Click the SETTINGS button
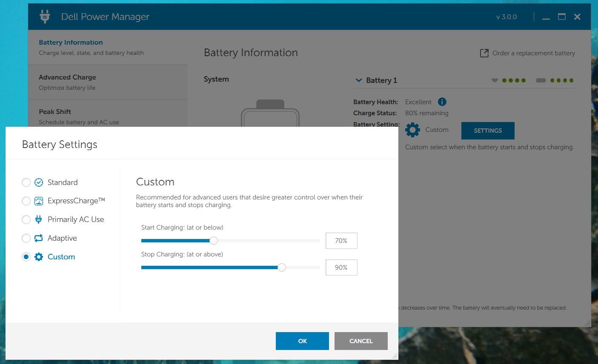 pos(488,131)
